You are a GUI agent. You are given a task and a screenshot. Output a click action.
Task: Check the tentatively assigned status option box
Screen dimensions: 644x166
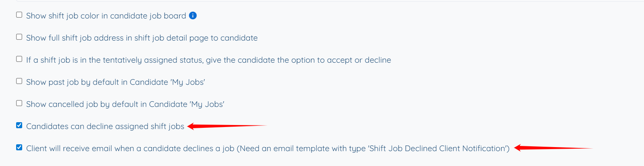click(x=19, y=59)
